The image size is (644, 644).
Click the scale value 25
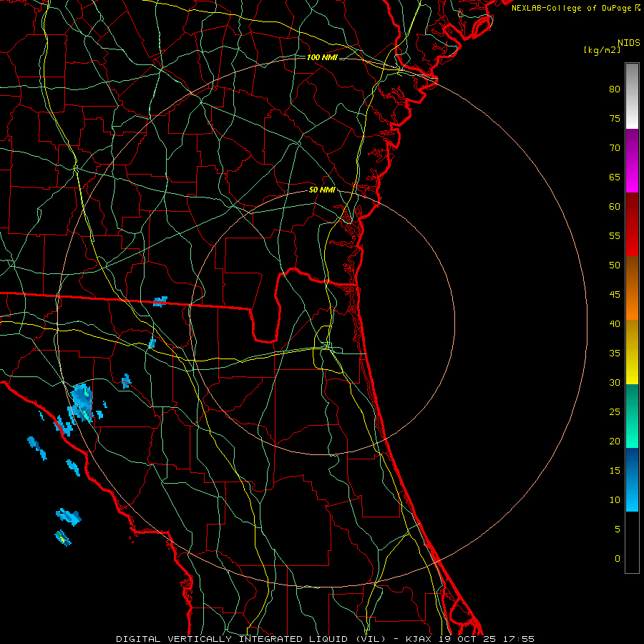[x=615, y=411]
